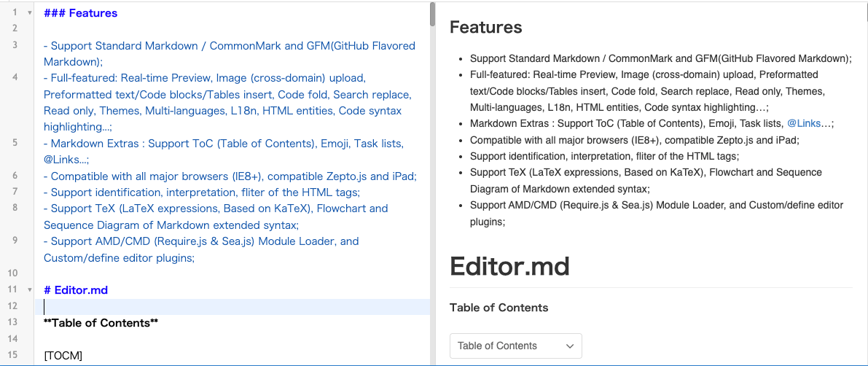Click the bold 'Table of Contents' text in the preview
This screenshot has height=366, width=868.
(x=498, y=308)
